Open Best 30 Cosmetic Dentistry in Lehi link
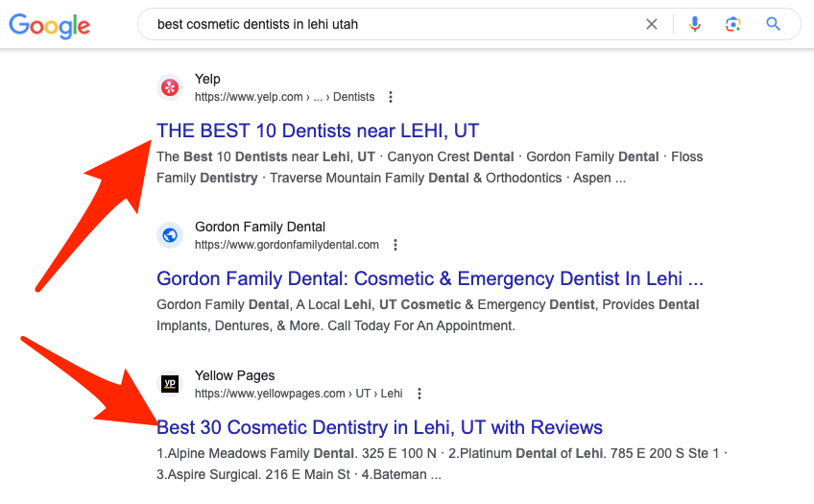Viewport: 814px width, 504px height. point(379,427)
